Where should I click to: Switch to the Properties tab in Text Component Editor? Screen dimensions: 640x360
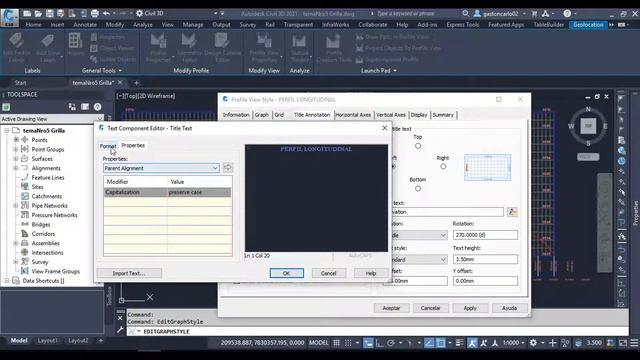(133, 145)
